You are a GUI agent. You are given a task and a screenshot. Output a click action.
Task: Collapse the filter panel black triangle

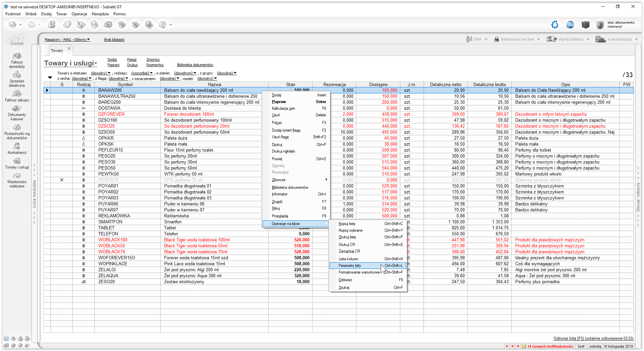click(x=50, y=78)
